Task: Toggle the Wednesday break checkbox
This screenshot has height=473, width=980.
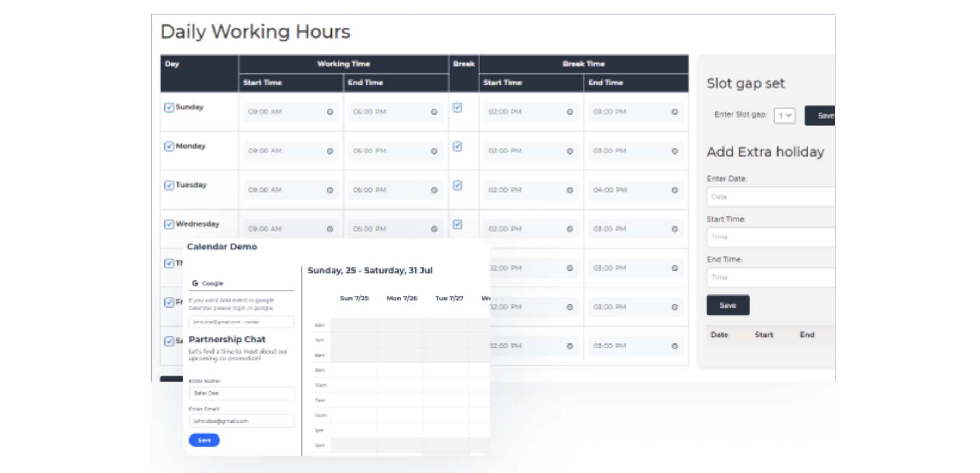Action: click(x=457, y=224)
